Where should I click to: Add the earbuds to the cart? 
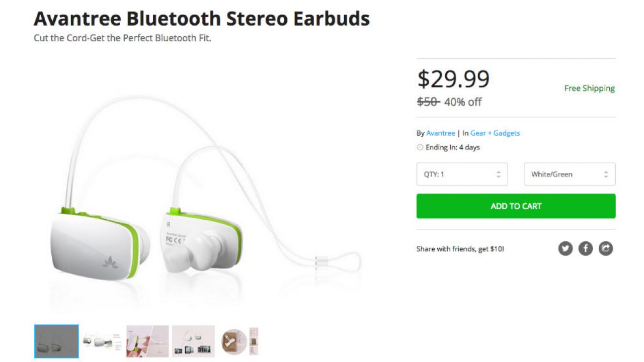516,206
